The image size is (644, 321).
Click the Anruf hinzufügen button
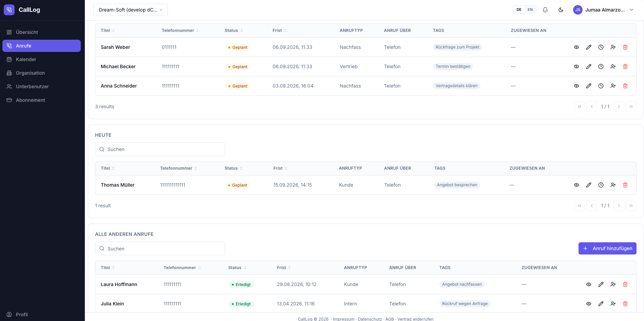pos(607,248)
